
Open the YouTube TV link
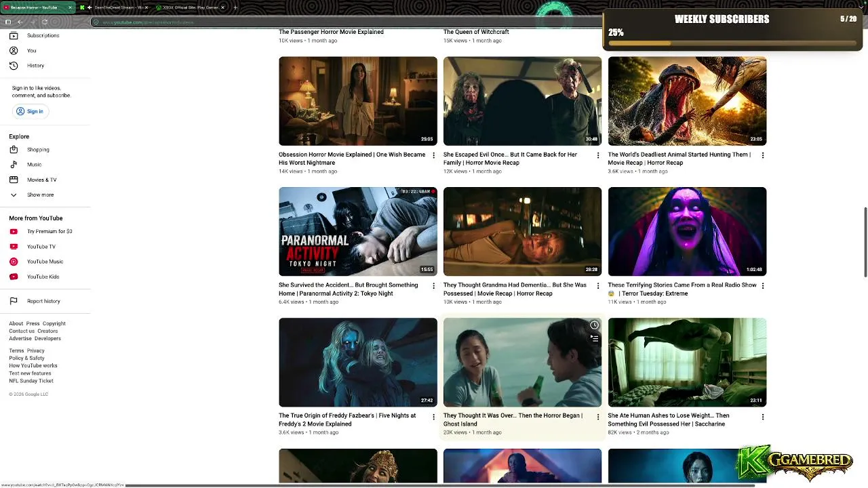coord(41,247)
